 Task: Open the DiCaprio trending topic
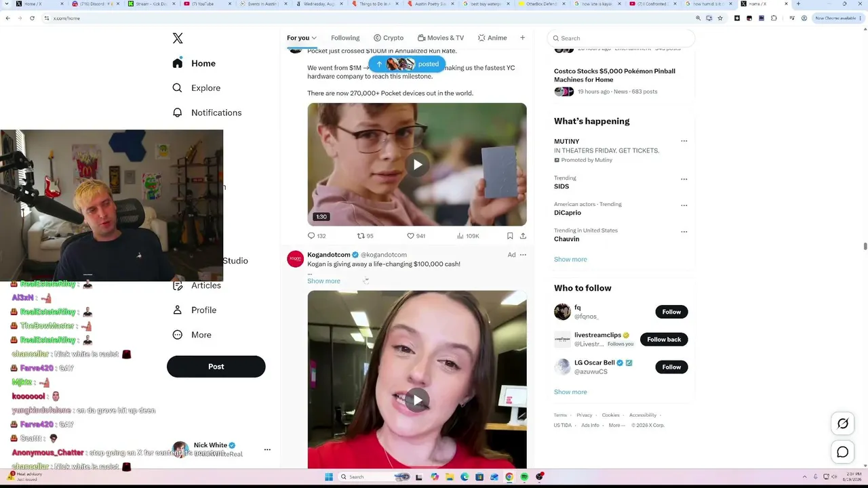tap(568, 213)
